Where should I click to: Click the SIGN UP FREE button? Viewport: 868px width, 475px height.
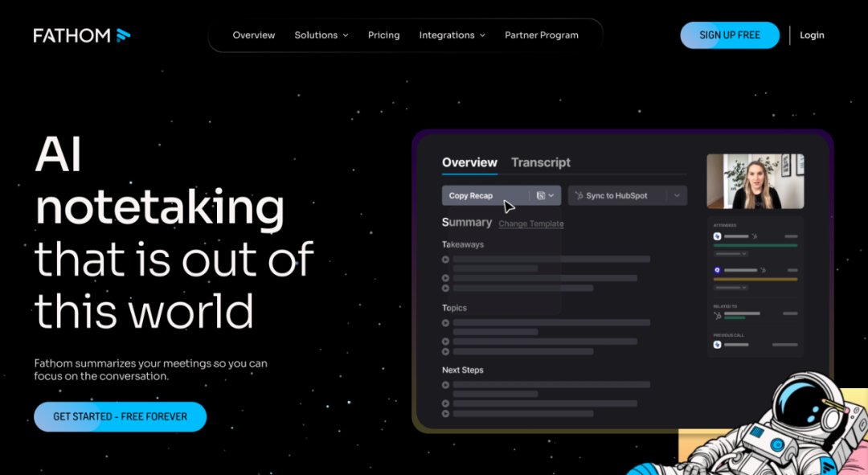[730, 35]
